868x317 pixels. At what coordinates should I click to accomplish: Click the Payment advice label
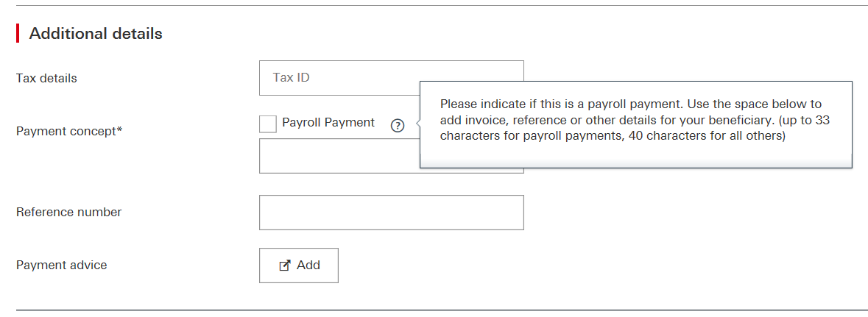pos(61,265)
